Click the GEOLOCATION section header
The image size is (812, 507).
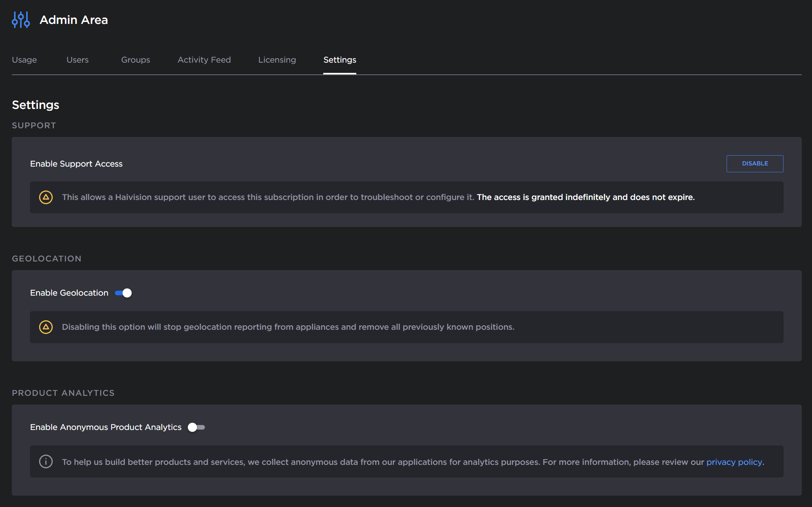[47, 258]
